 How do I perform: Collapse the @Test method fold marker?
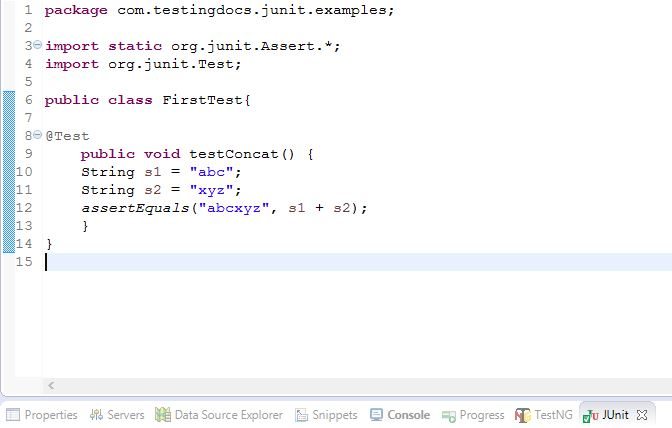38,136
